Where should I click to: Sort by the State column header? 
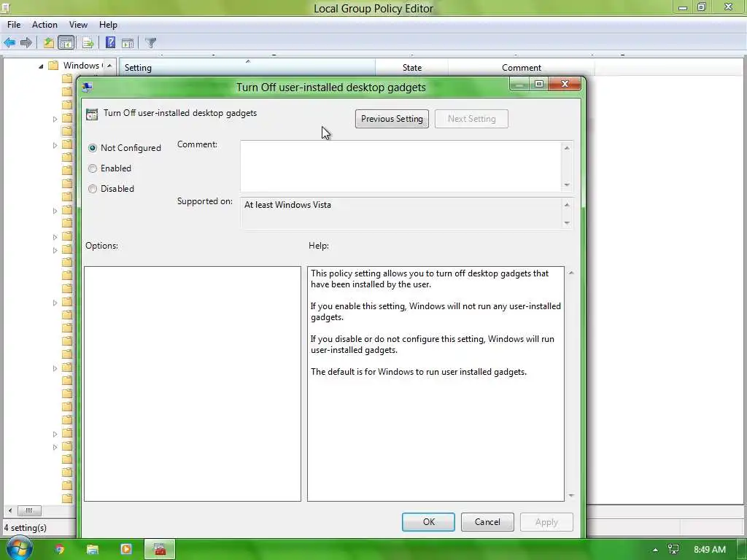[x=411, y=68]
